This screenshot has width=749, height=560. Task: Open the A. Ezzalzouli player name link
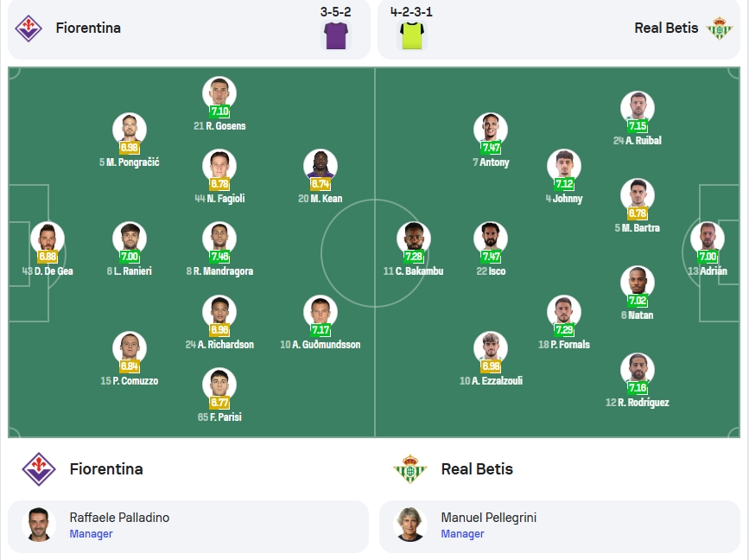click(491, 381)
